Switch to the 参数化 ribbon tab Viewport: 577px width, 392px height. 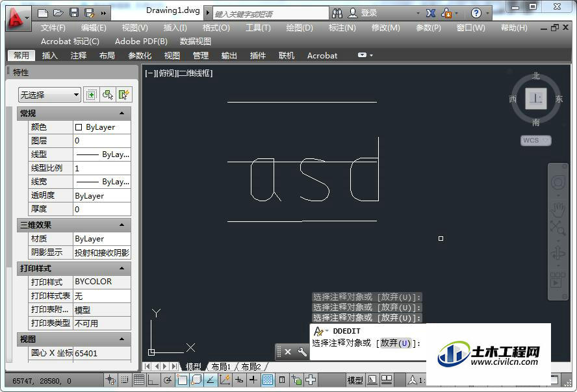140,55
